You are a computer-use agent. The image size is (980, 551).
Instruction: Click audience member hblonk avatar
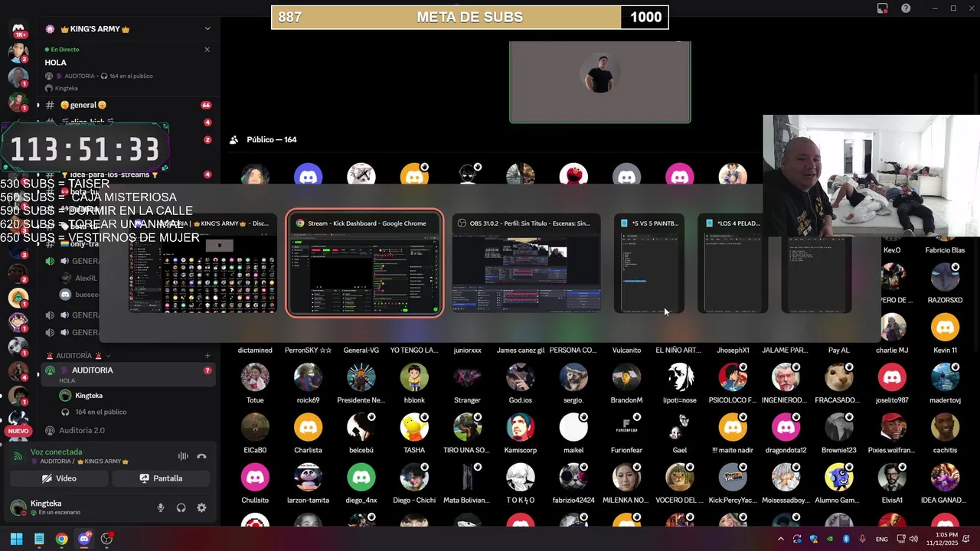[x=414, y=377]
